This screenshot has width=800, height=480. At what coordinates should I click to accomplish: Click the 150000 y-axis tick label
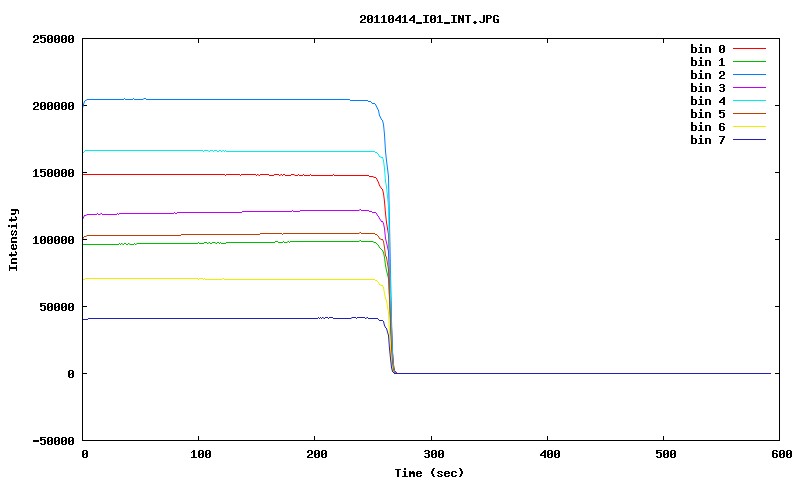53,173
